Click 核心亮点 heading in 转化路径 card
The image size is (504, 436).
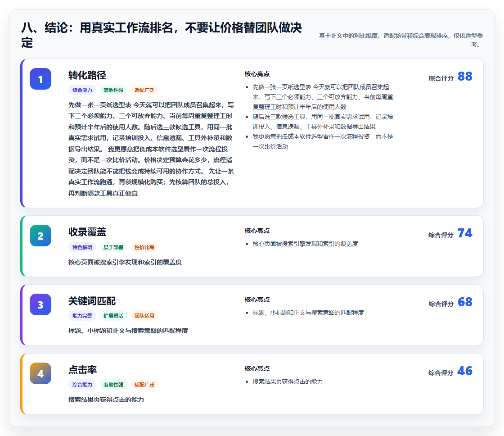pyautogui.click(x=257, y=74)
